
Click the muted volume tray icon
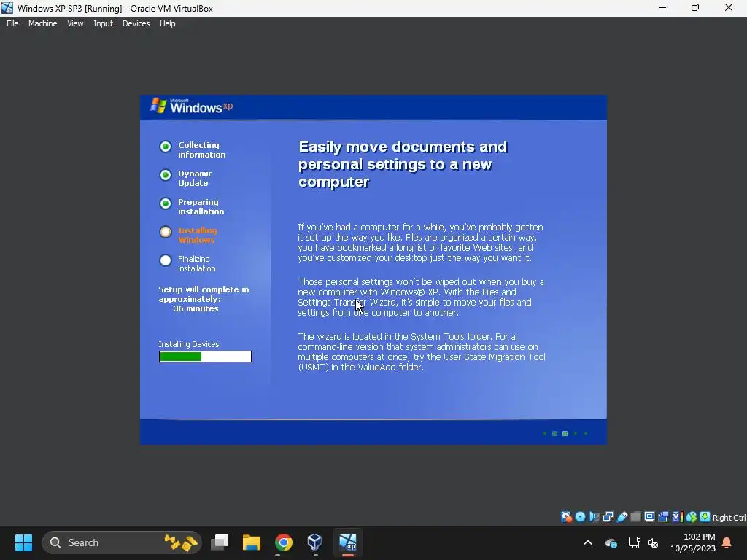653,542
